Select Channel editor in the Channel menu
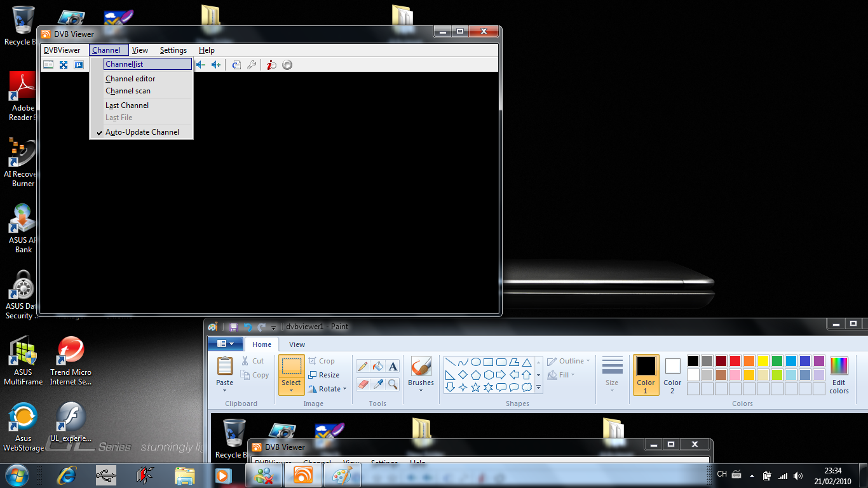 [130, 79]
